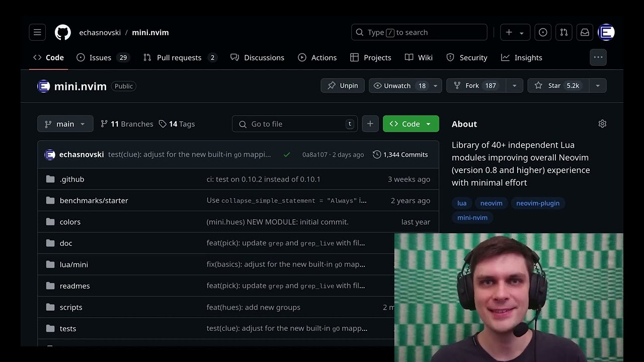Click the create new plus button
The height and width of the screenshot is (362, 644).
pyautogui.click(x=515, y=32)
